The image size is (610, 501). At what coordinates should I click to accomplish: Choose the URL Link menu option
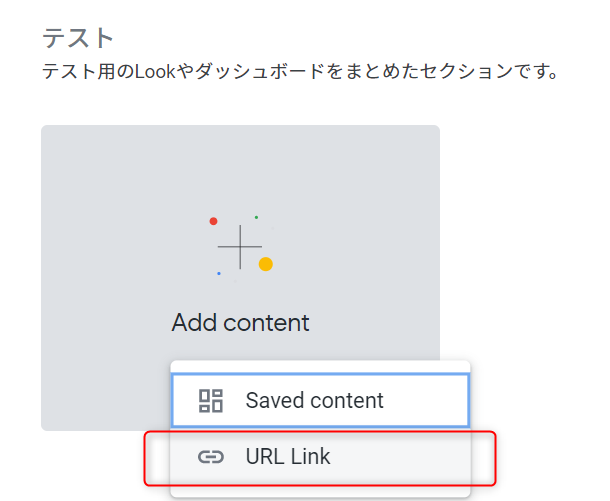pyautogui.click(x=320, y=457)
